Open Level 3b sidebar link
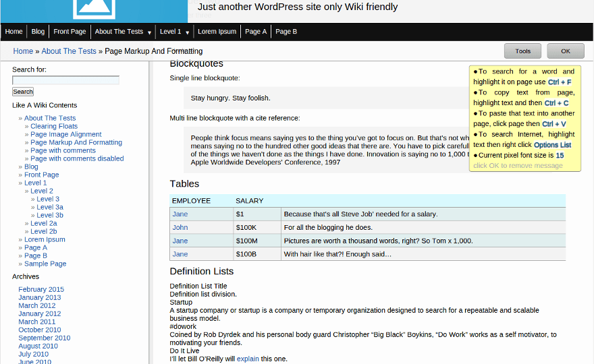 pos(50,215)
